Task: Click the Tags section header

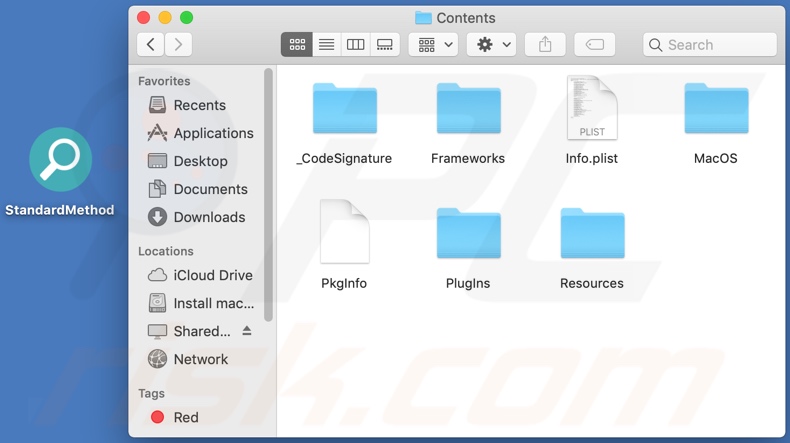Action: click(x=152, y=394)
